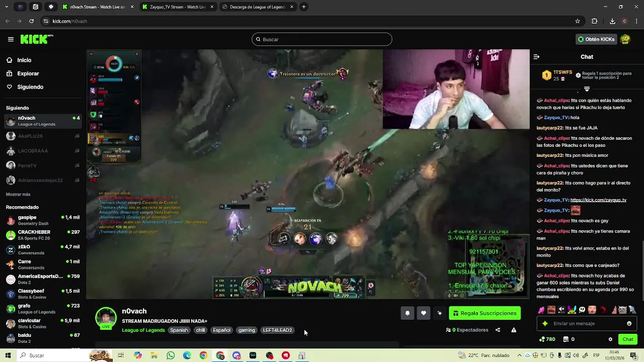Screen dimensions: 644x362
Task: Click the browser address bar URL
Action: [70, 21]
